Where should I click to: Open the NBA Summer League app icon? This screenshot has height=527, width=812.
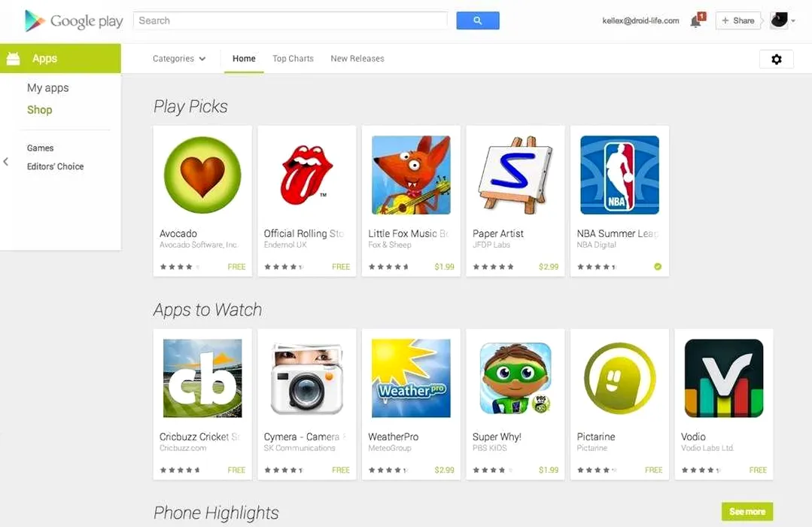tap(619, 175)
